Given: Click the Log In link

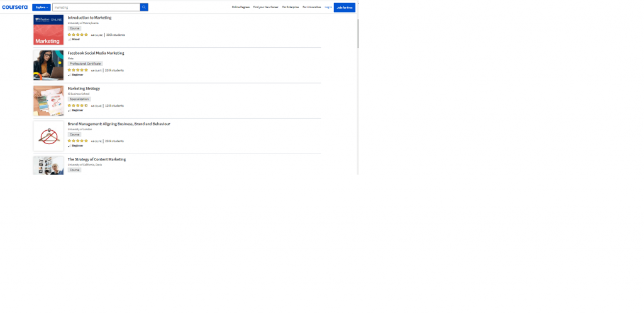Looking at the screenshot, I should pos(328,8).
